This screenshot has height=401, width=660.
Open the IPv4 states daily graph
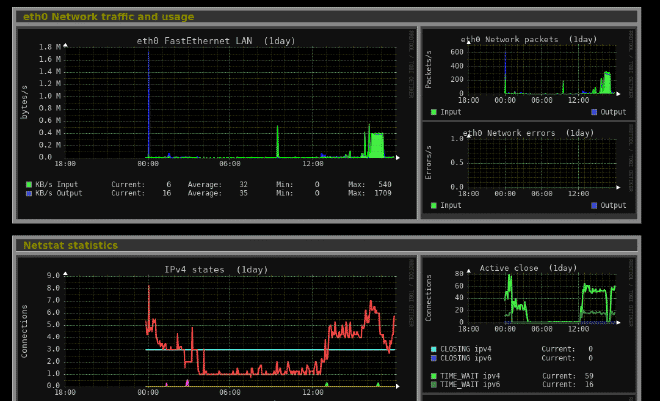(x=217, y=329)
